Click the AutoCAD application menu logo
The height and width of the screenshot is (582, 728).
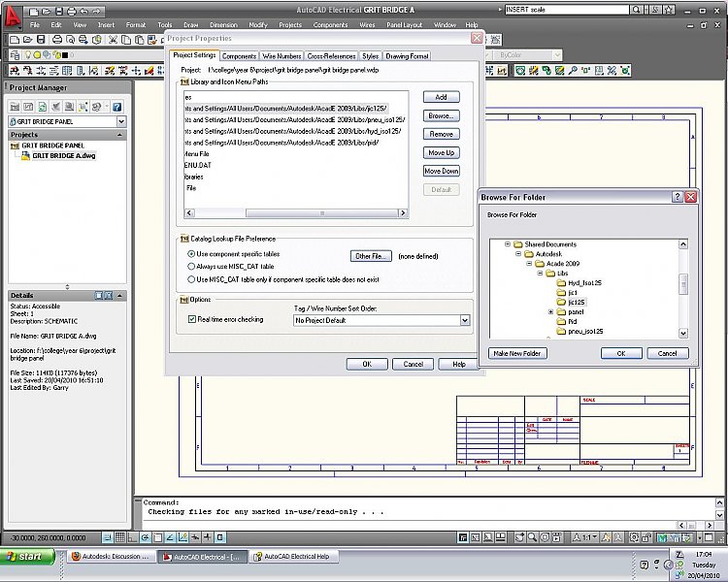pyautogui.click(x=13, y=16)
